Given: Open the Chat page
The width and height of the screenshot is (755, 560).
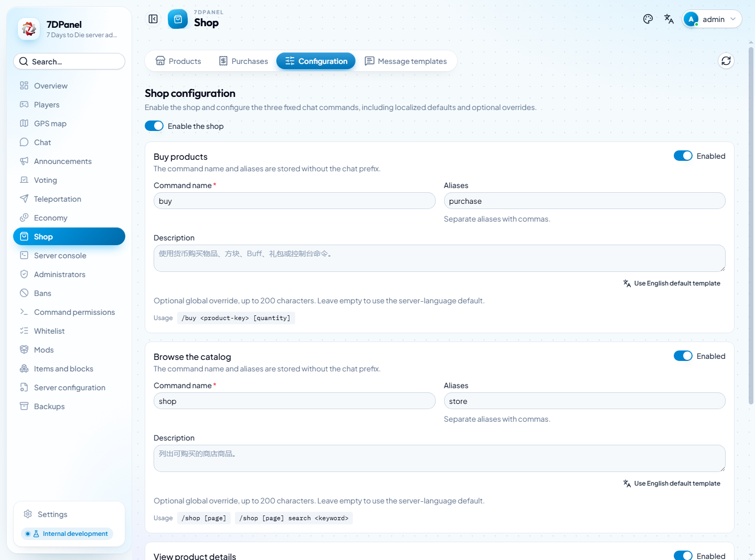Looking at the screenshot, I should pos(69,142).
